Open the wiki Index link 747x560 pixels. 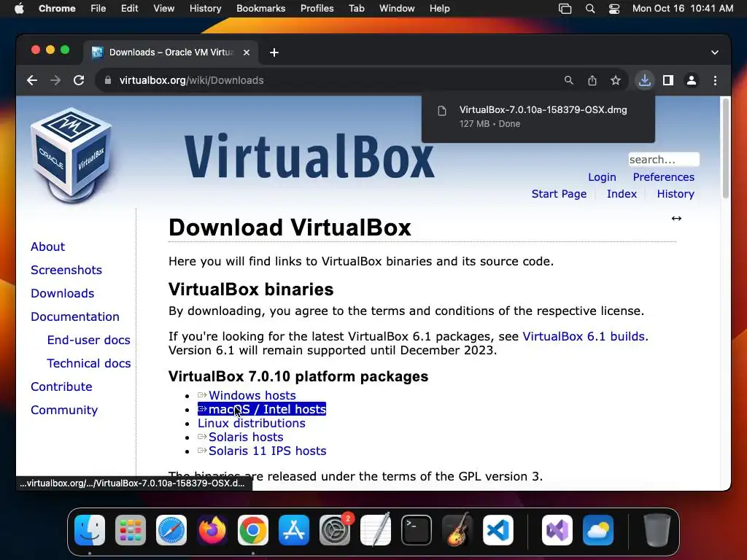[622, 194]
